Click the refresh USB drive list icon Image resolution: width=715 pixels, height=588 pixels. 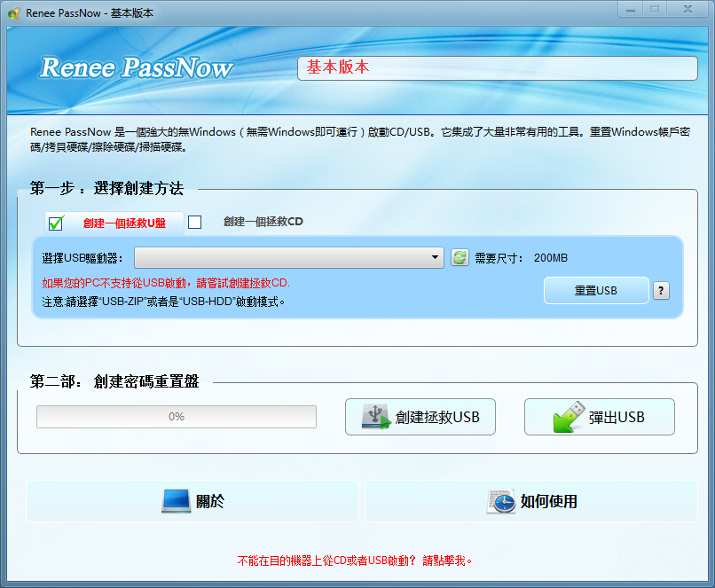[460, 257]
